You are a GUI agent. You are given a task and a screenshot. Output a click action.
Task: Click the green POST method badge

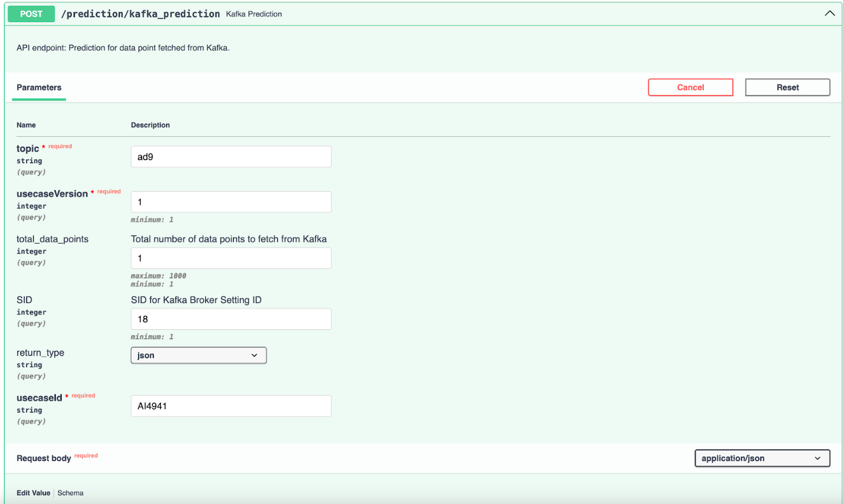coord(30,13)
